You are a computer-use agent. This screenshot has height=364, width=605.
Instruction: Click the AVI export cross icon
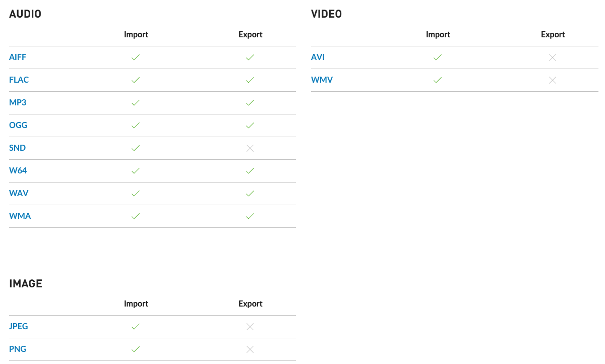[x=553, y=57]
